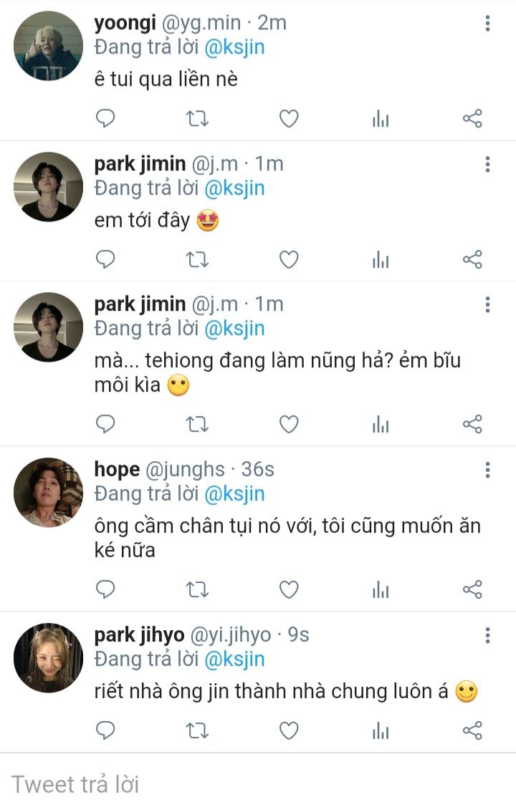Image resolution: width=516 pixels, height=812 pixels.
Task: Retweet park jihyo's reply
Action: point(197,730)
